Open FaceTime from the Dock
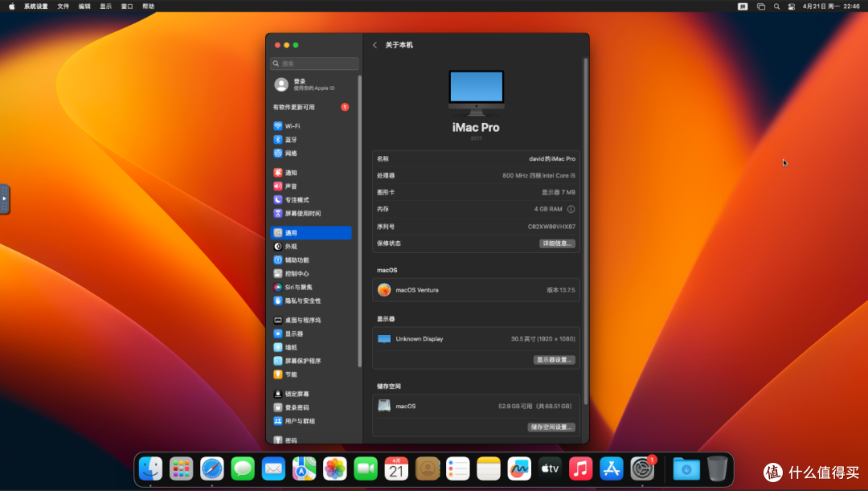868x491 pixels. pos(366,468)
